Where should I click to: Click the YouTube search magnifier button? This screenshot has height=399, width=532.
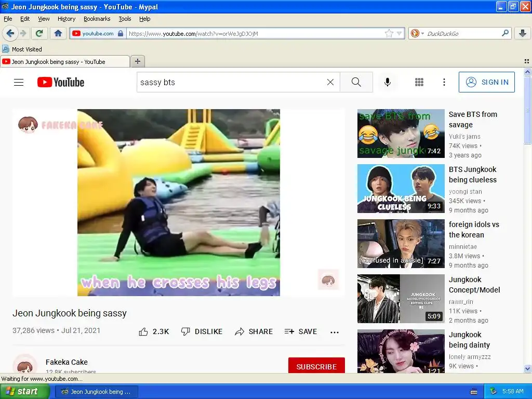pos(356,82)
